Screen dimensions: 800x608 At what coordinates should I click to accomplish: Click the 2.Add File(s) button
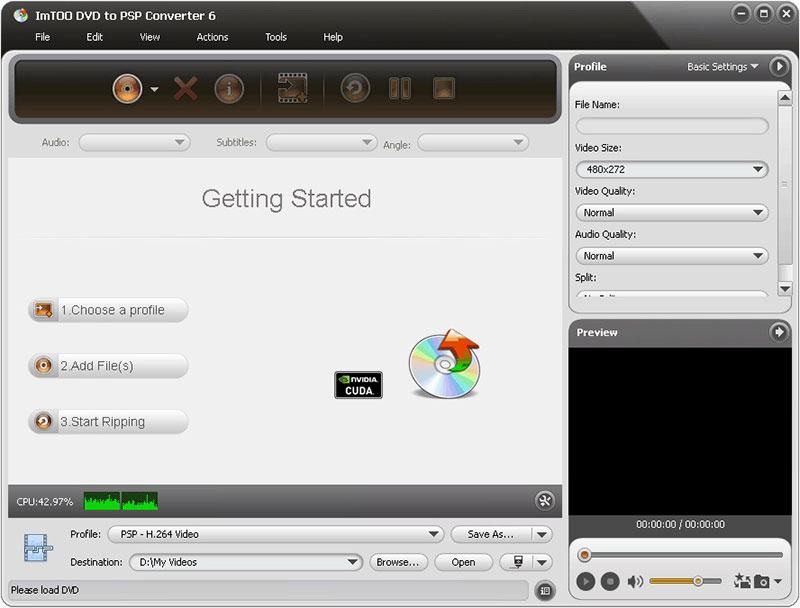coord(107,366)
